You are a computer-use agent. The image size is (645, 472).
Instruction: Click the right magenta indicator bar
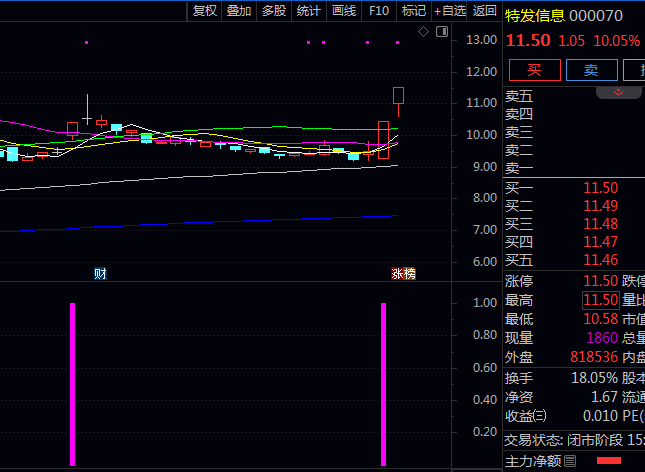point(383,384)
